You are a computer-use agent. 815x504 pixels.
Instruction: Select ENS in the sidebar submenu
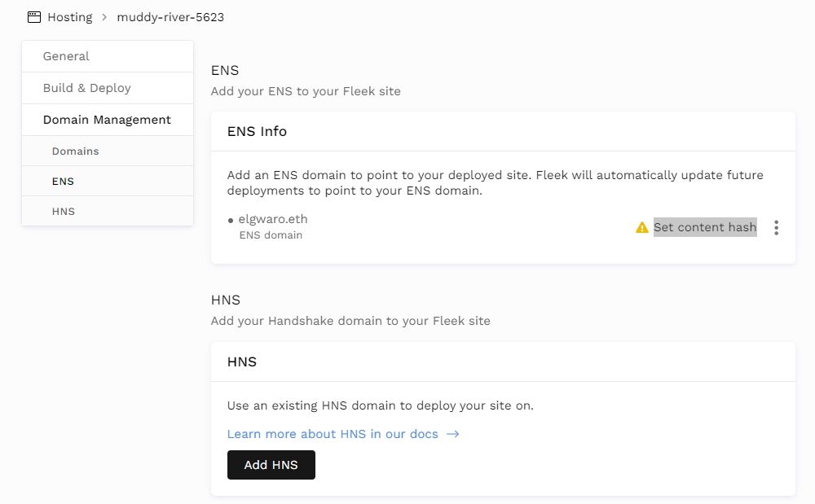(x=63, y=182)
